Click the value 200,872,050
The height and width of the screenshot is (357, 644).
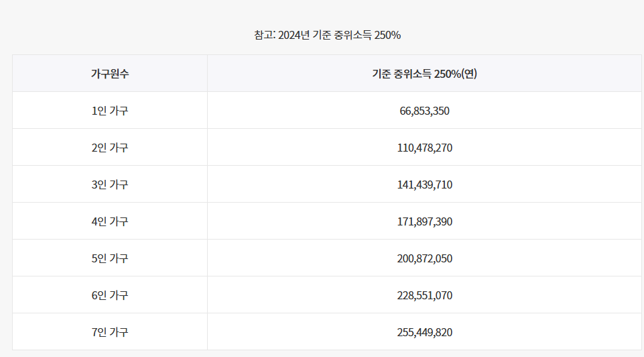[x=424, y=258]
